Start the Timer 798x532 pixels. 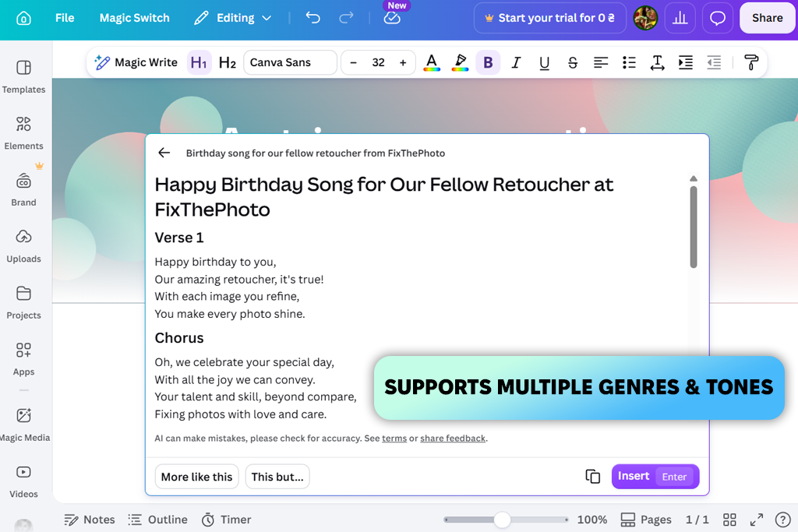pos(226,520)
